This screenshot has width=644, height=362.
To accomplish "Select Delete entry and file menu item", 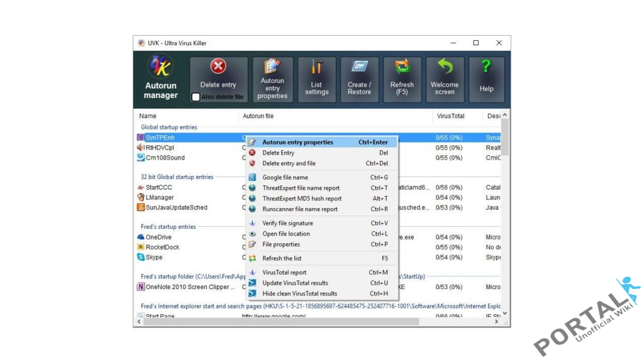I will click(x=323, y=163).
